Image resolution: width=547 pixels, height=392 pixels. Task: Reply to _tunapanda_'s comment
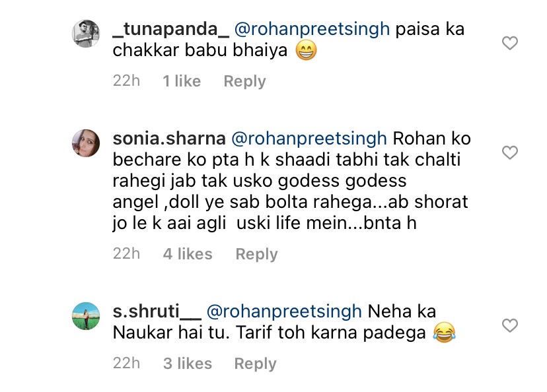(x=244, y=81)
